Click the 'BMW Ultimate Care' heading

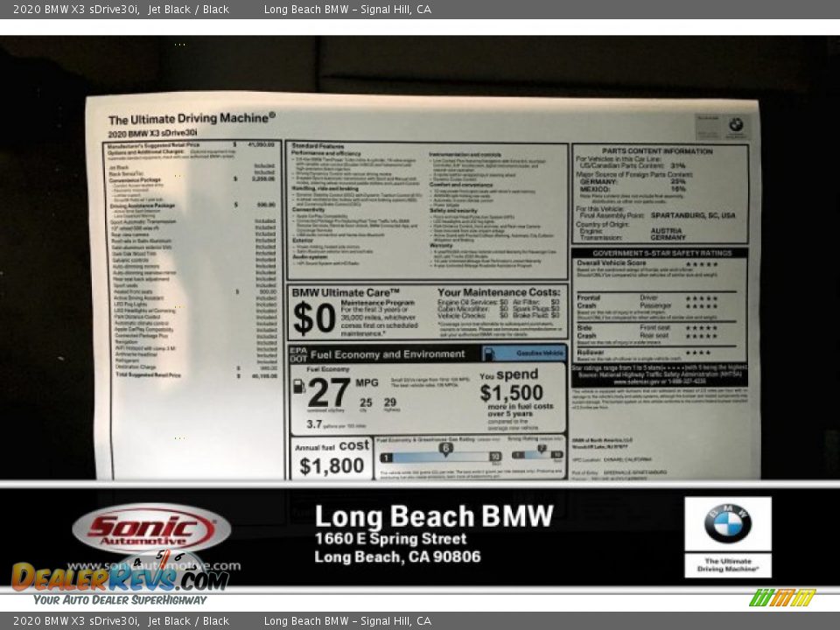tap(346, 292)
